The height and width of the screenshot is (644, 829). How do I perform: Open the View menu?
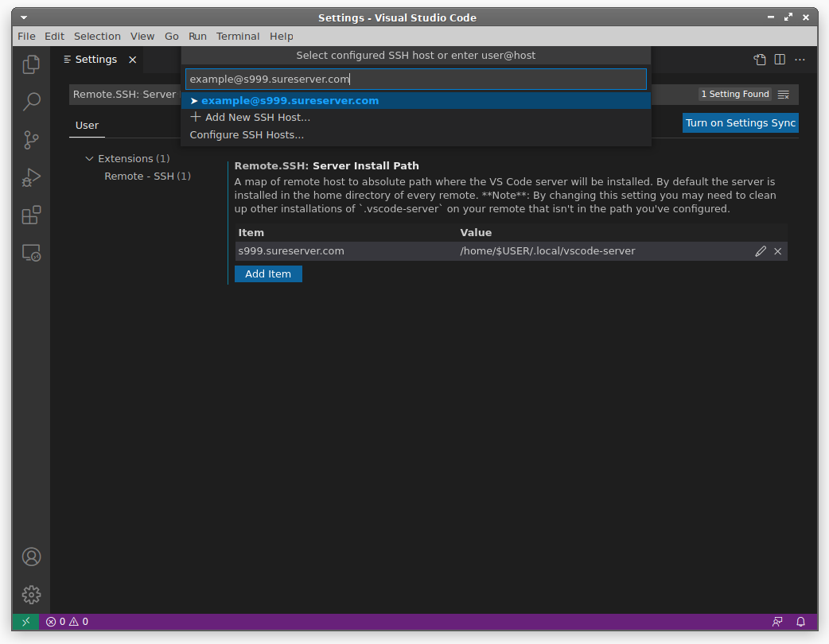[x=142, y=37]
